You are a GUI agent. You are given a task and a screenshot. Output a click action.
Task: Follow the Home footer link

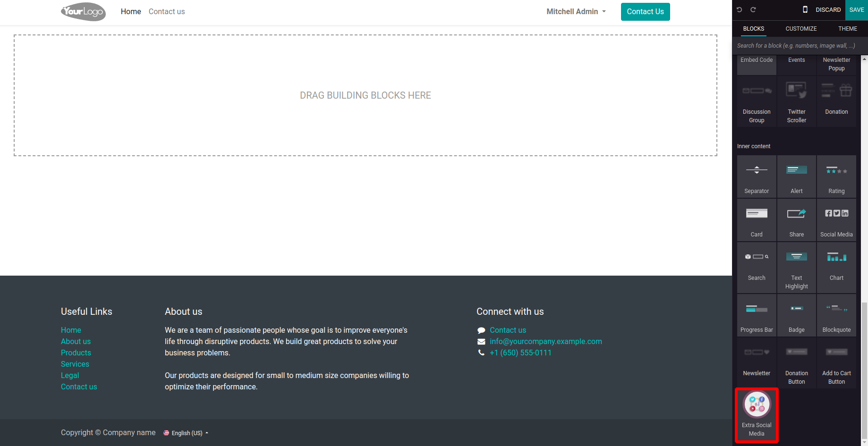tap(71, 330)
